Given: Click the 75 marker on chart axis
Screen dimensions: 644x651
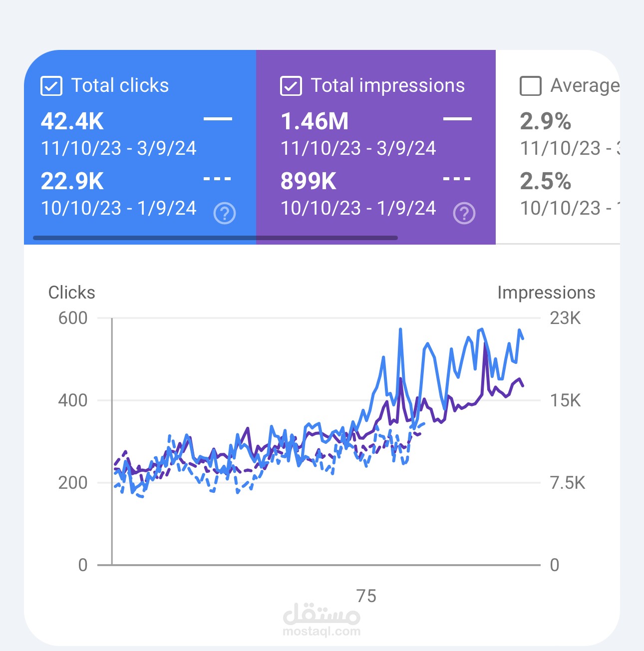Looking at the screenshot, I should coord(366,596).
